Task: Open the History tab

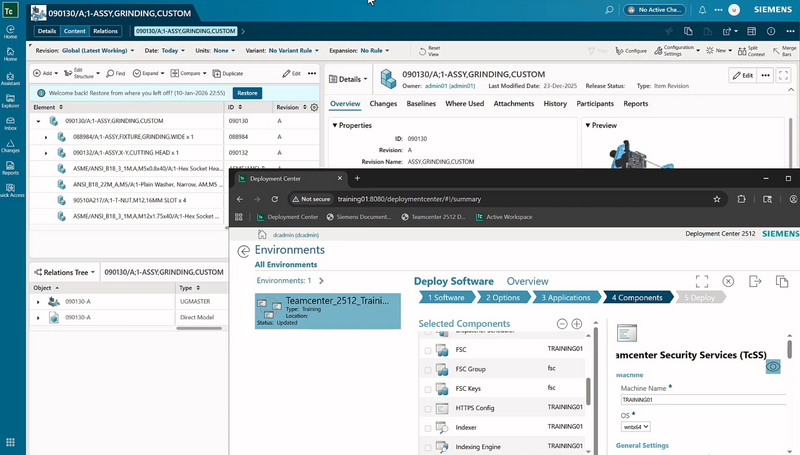Action: point(555,104)
